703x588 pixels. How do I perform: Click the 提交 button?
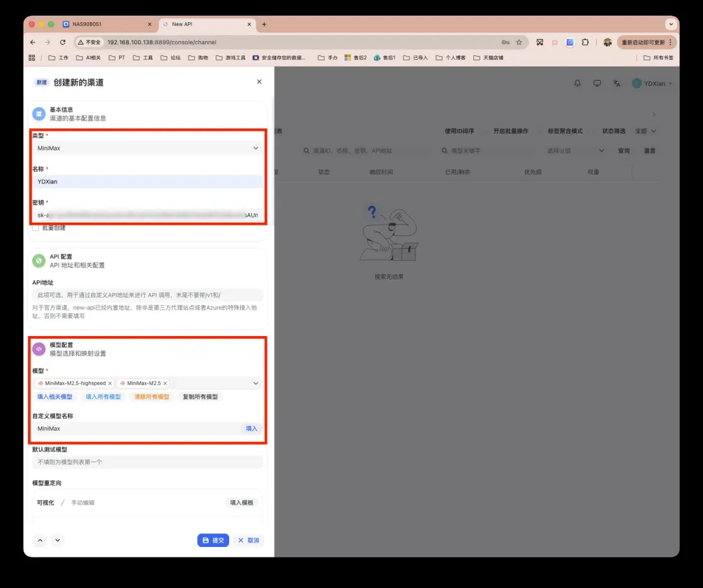pyautogui.click(x=213, y=540)
